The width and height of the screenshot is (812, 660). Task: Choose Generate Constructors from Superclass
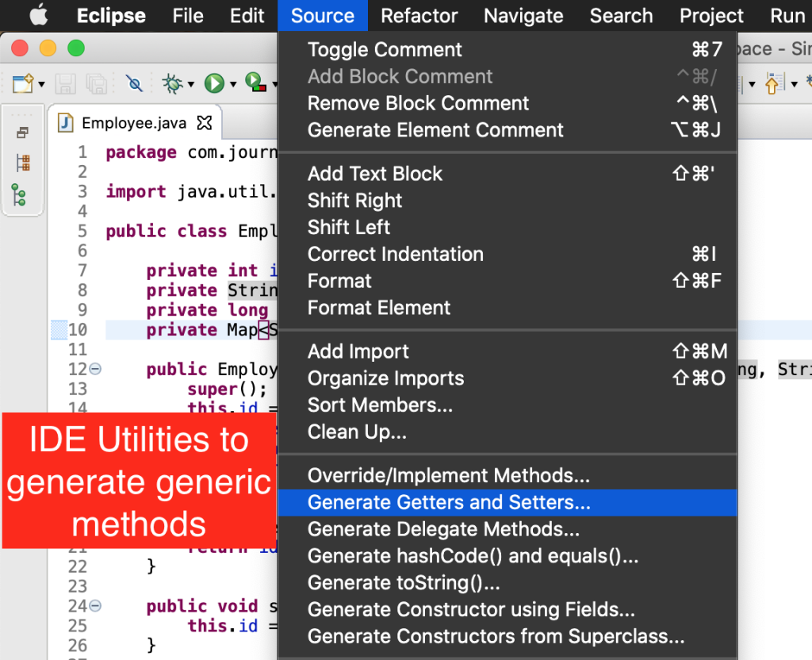[507, 637]
